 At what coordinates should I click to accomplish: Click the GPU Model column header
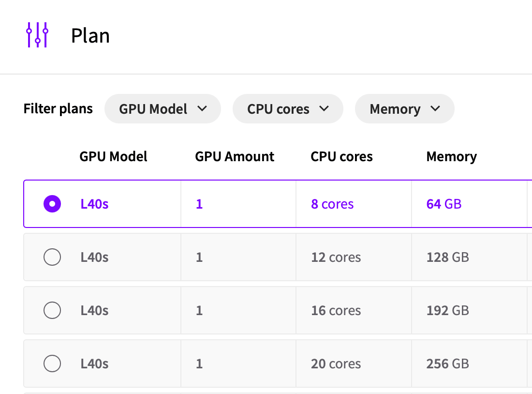[x=113, y=156]
